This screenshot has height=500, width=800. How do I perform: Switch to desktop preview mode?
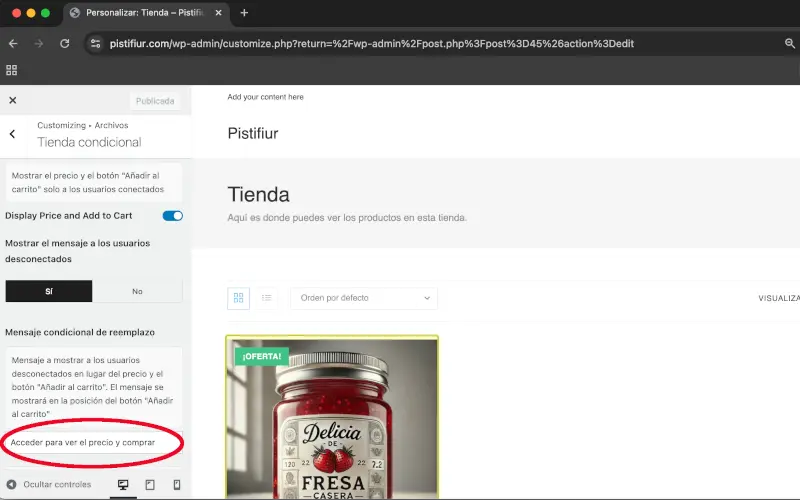pyautogui.click(x=123, y=485)
